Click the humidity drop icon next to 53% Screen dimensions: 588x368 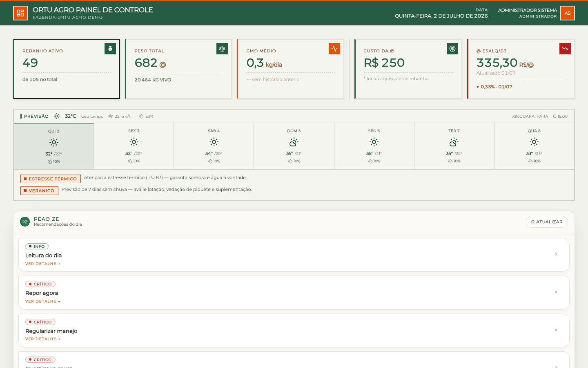click(141, 117)
